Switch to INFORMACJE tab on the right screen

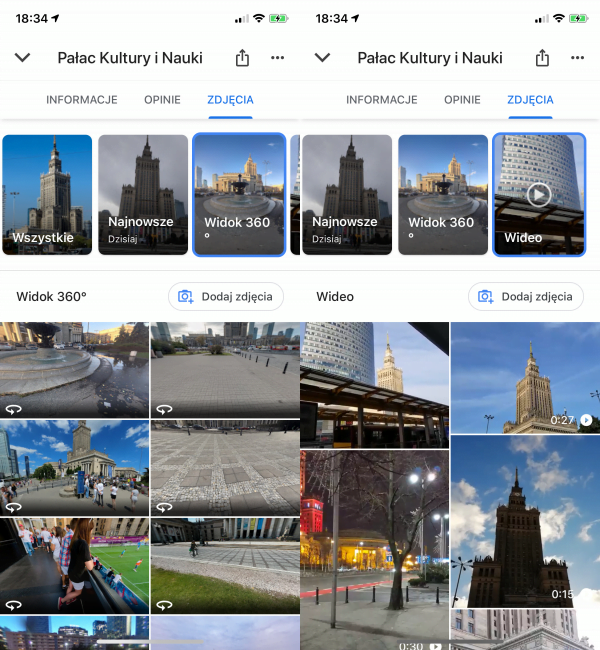click(x=381, y=100)
